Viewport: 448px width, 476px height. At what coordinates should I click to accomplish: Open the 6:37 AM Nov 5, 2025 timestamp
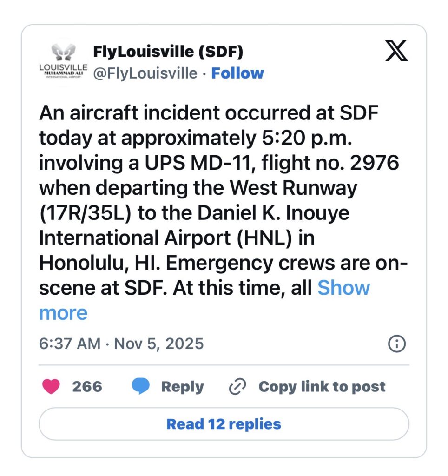[x=121, y=344]
